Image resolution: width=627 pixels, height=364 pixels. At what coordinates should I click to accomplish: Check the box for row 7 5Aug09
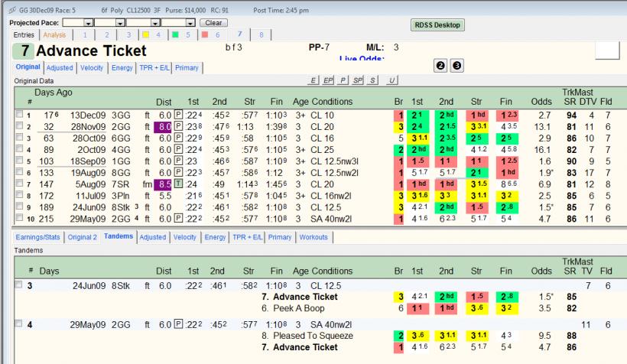pyautogui.click(x=19, y=184)
